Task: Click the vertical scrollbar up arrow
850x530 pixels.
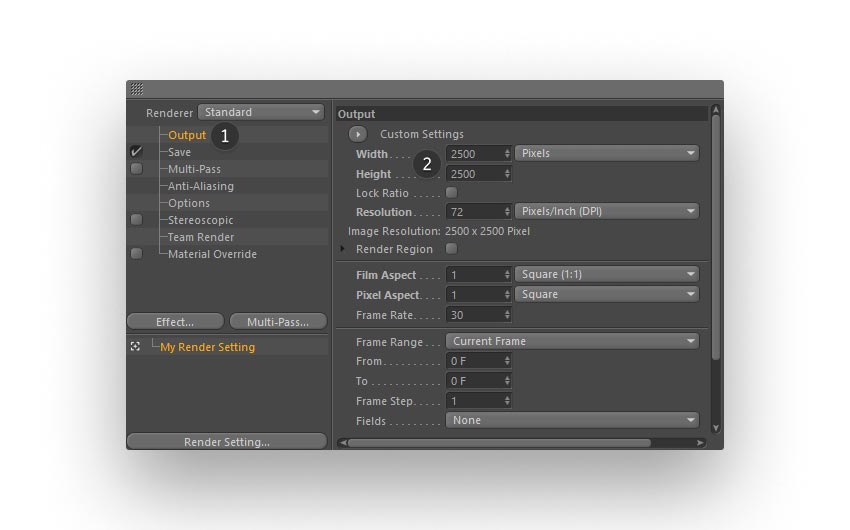Action: [716, 109]
